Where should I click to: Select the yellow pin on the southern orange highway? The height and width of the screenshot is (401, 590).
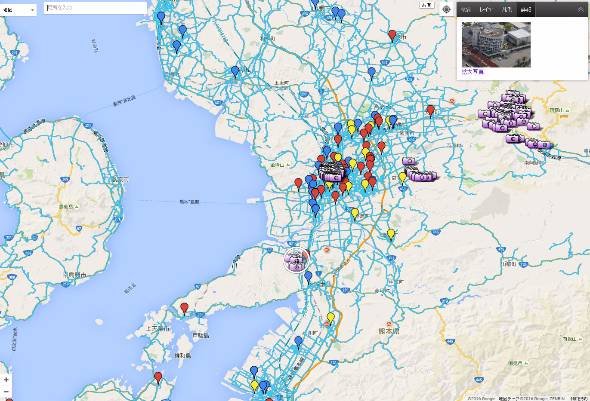(x=330, y=317)
